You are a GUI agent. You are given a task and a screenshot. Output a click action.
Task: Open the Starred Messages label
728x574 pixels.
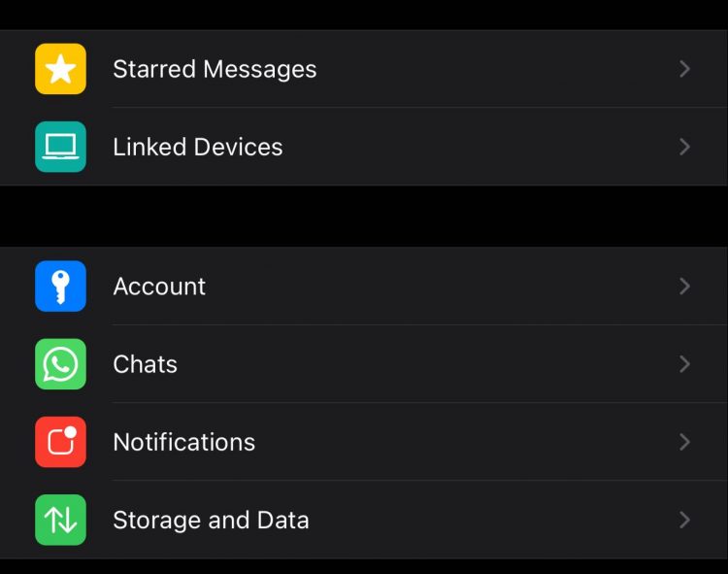coord(215,69)
